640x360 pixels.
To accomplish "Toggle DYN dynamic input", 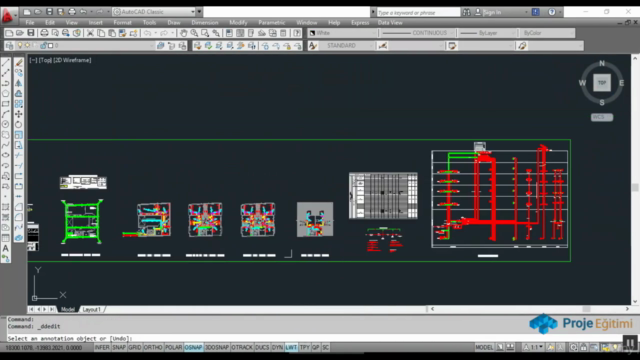I will (x=278, y=347).
